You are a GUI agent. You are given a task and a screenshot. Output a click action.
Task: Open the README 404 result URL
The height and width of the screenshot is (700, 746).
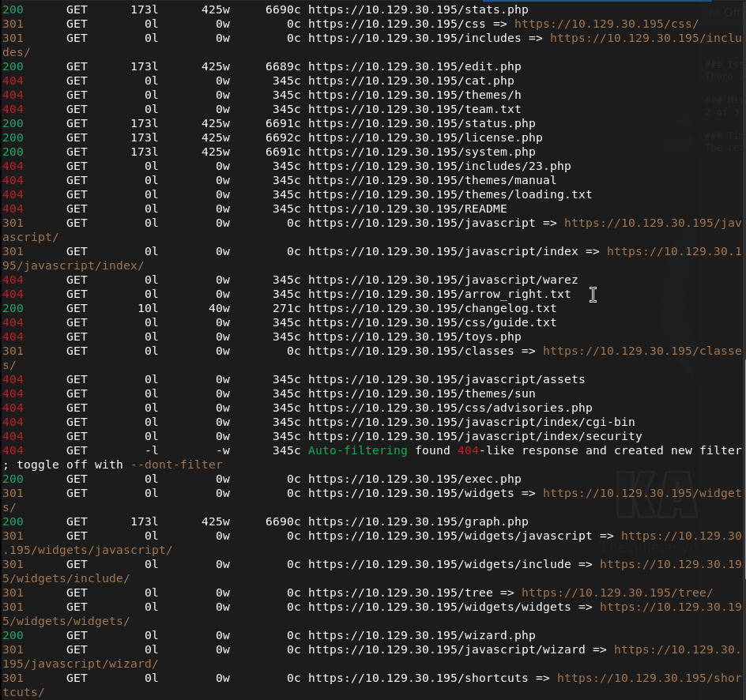[x=408, y=209]
